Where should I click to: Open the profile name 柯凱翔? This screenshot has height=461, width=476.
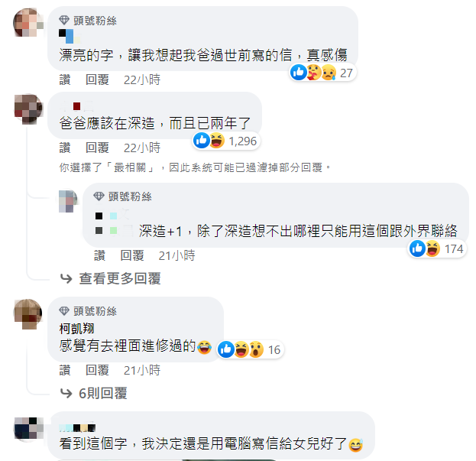click(77, 328)
